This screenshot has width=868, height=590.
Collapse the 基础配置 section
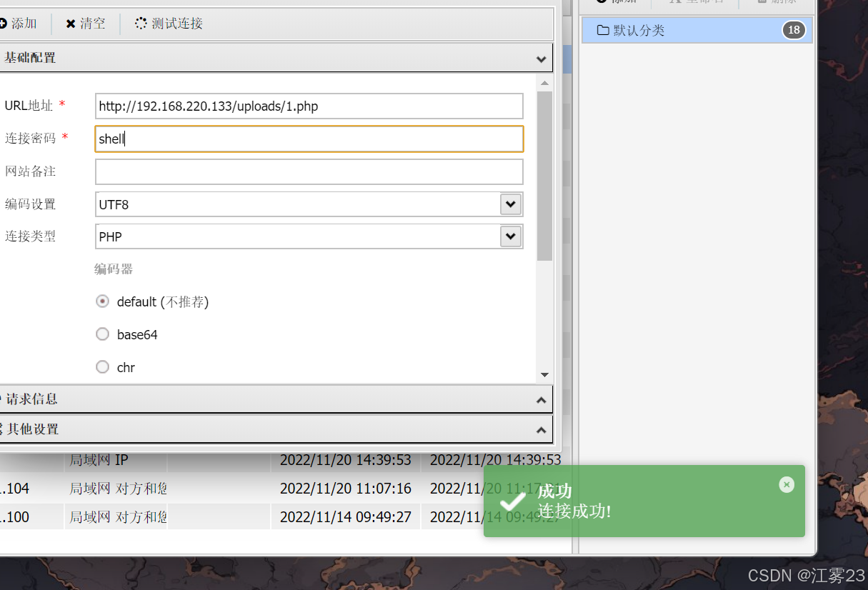tap(541, 58)
